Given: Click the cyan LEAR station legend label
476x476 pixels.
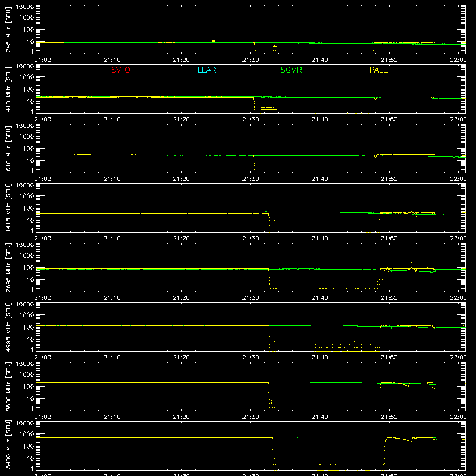Looking at the screenshot, I should tap(206, 70).
